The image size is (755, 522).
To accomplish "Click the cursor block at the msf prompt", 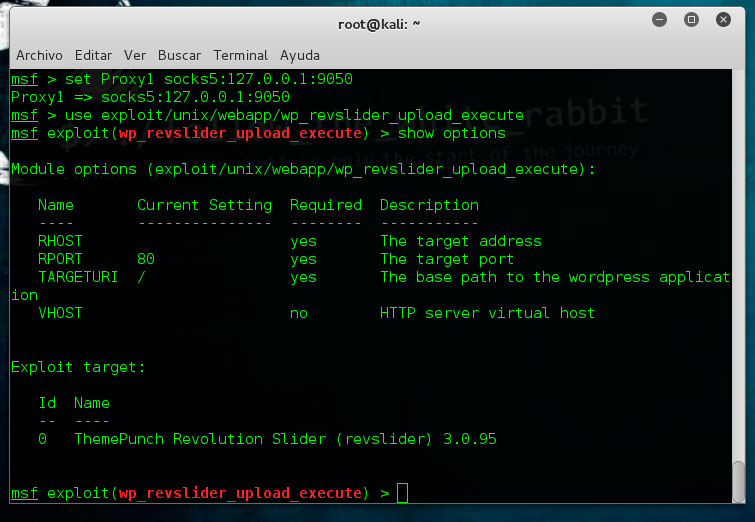I will tap(402, 493).
